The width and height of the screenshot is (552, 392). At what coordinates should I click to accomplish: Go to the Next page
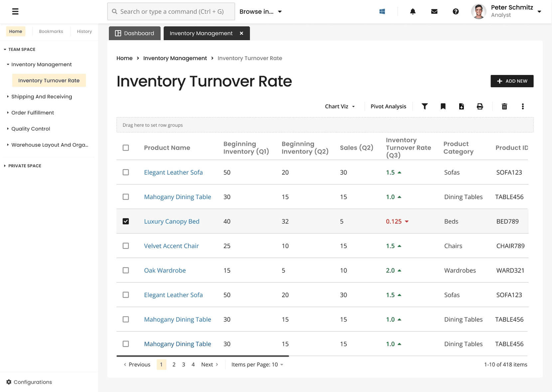pyautogui.click(x=209, y=364)
